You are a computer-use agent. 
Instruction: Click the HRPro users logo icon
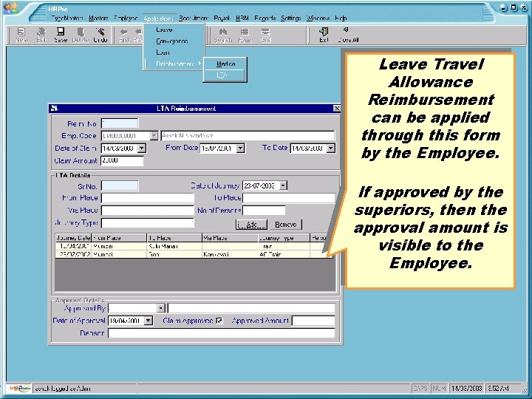point(10,8)
